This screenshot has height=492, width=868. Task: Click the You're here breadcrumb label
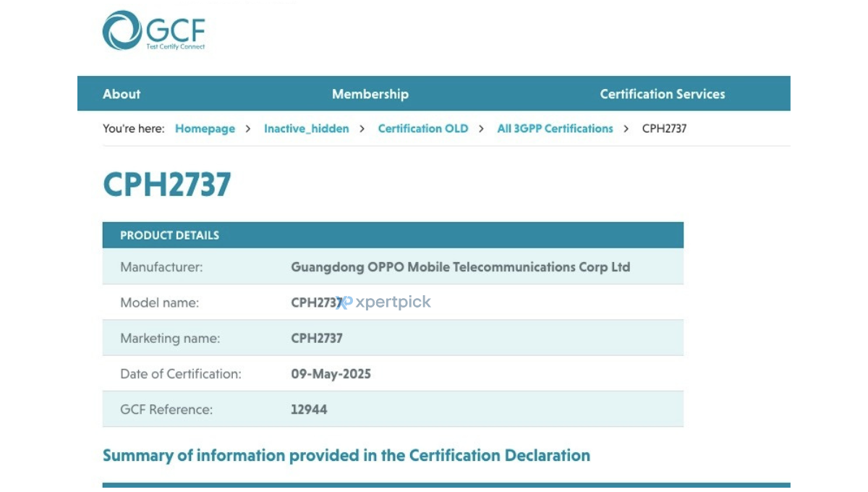(133, 129)
